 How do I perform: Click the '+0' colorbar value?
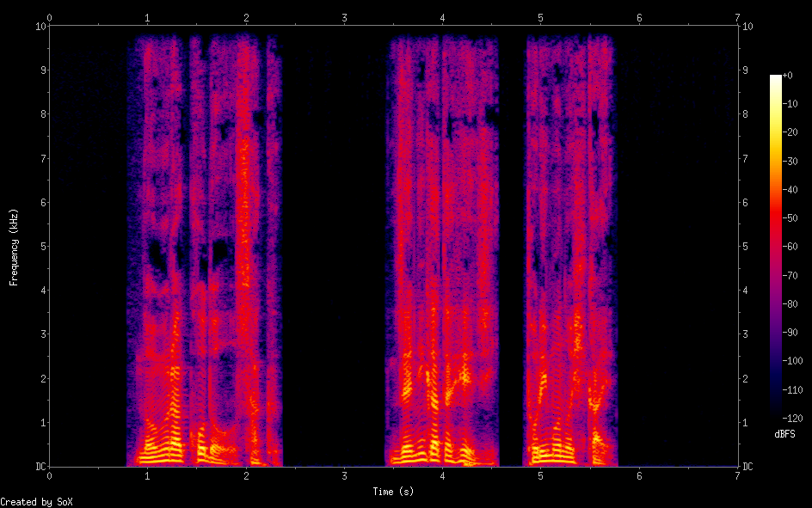click(x=787, y=76)
